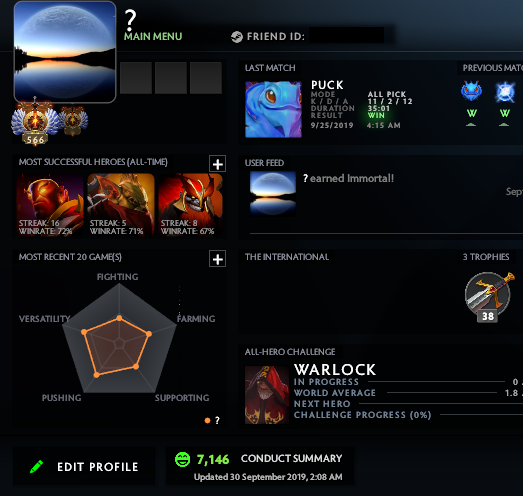Select the hero with streak 16 winrate 72%

(50, 205)
